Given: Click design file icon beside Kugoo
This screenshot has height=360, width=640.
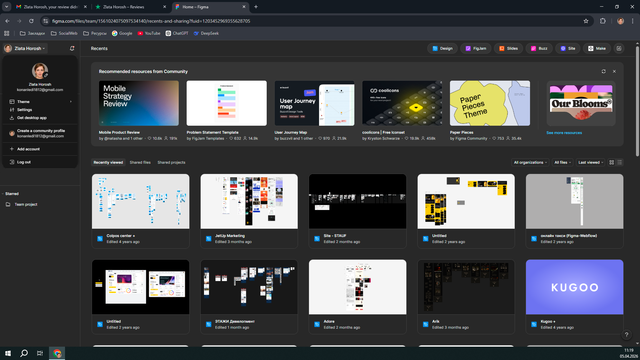Looking at the screenshot, I should [534, 324].
